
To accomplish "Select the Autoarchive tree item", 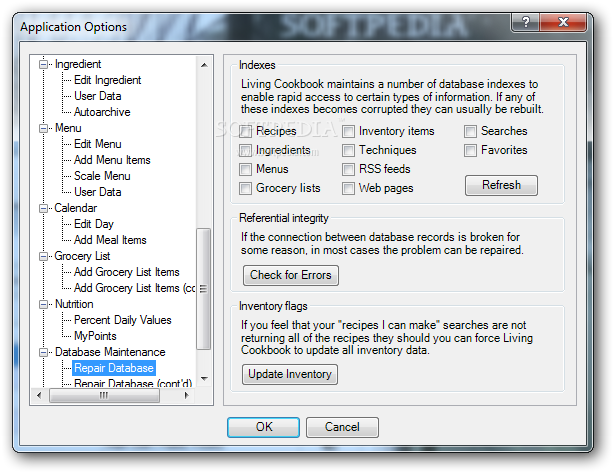I will pyautogui.click(x=102, y=112).
